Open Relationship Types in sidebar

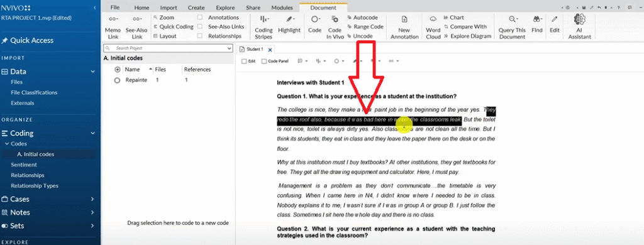coord(35,185)
